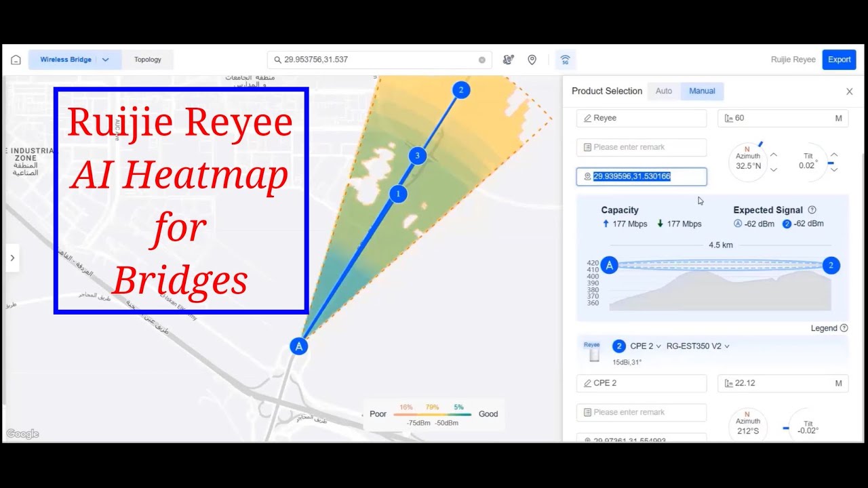The width and height of the screenshot is (868, 488).
Task: Edit the Reyee device name field
Action: tap(642, 118)
